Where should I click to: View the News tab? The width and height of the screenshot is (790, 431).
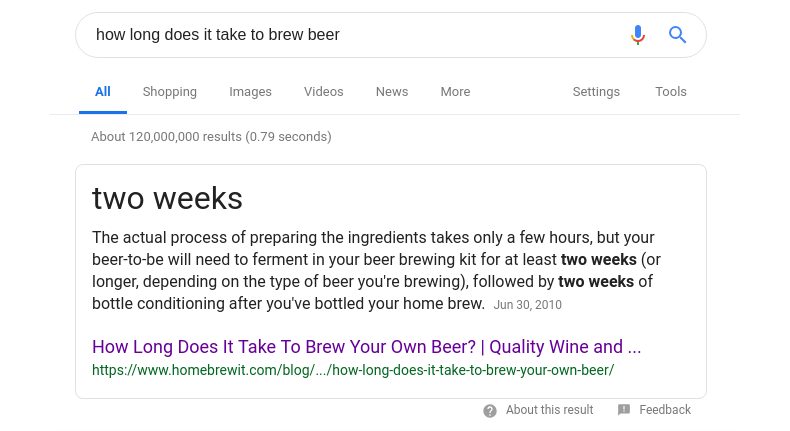(x=392, y=92)
